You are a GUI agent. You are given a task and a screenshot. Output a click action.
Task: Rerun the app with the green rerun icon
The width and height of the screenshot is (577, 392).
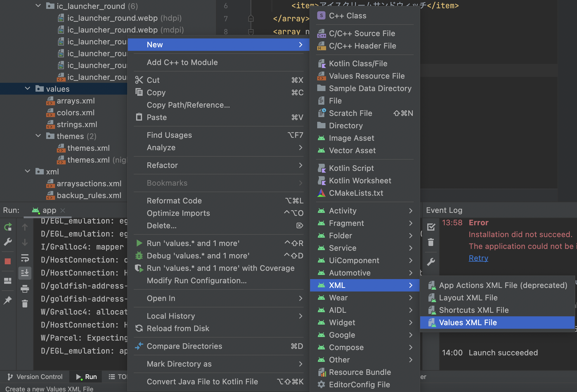coord(8,227)
